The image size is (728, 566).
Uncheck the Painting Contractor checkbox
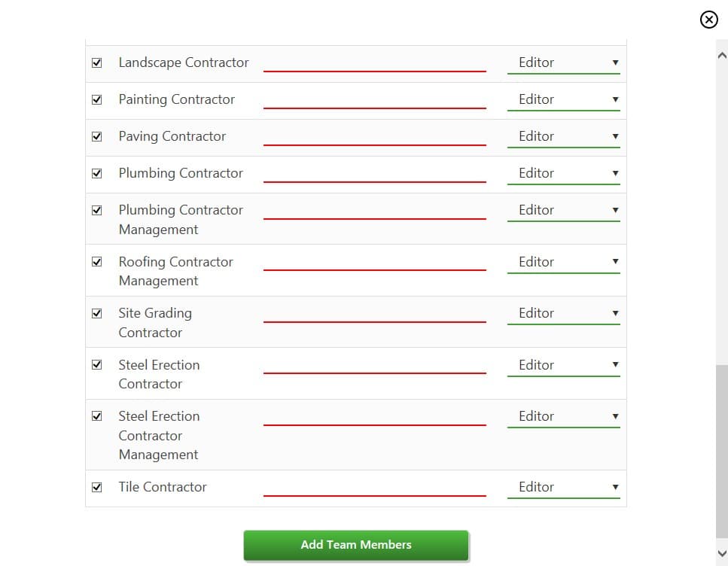[96, 99]
